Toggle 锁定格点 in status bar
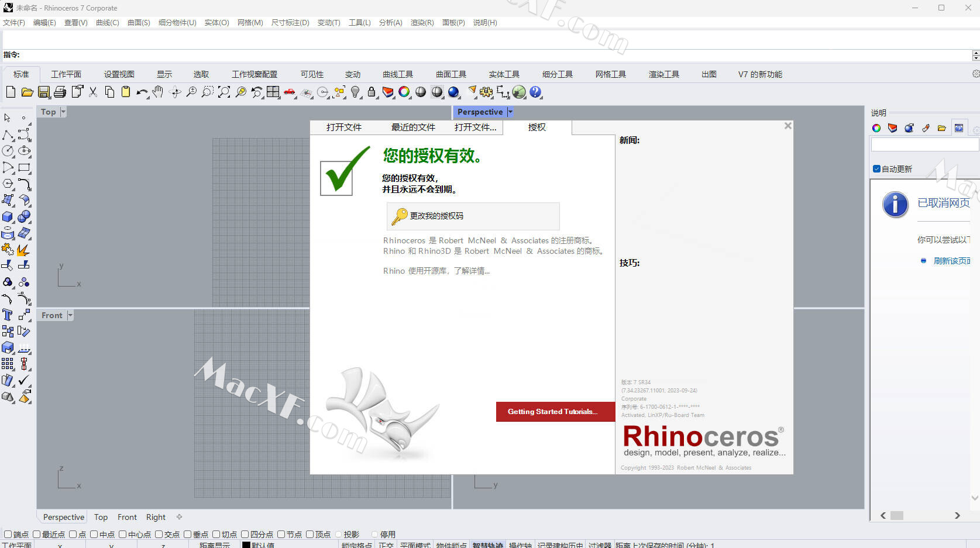The height and width of the screenshot is (548, 980). [x=357, y=545]
